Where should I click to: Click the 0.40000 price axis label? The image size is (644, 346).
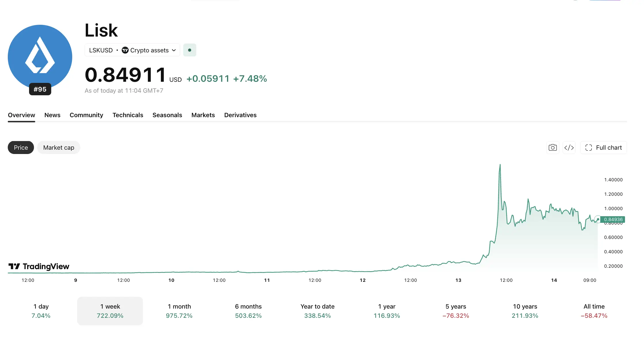coord(613,252)
